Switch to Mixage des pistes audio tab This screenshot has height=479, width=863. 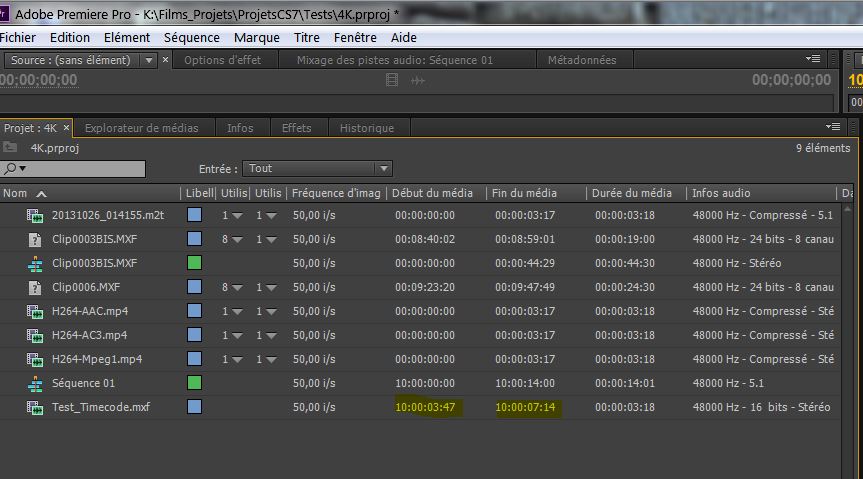395,60
